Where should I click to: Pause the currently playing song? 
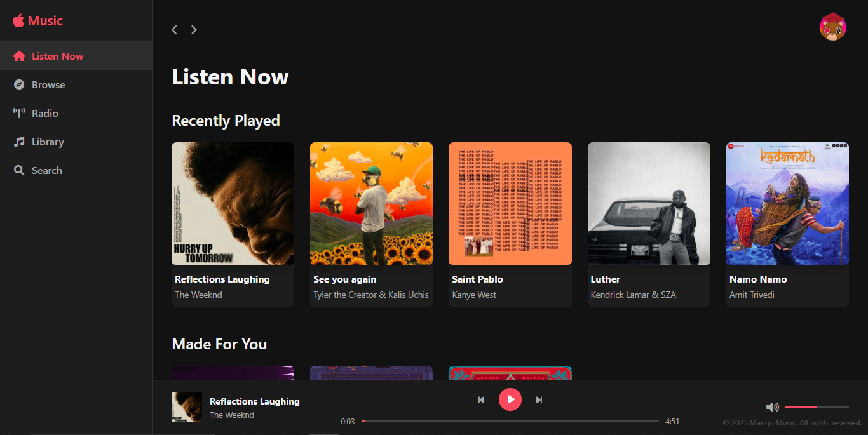point(510,399)
